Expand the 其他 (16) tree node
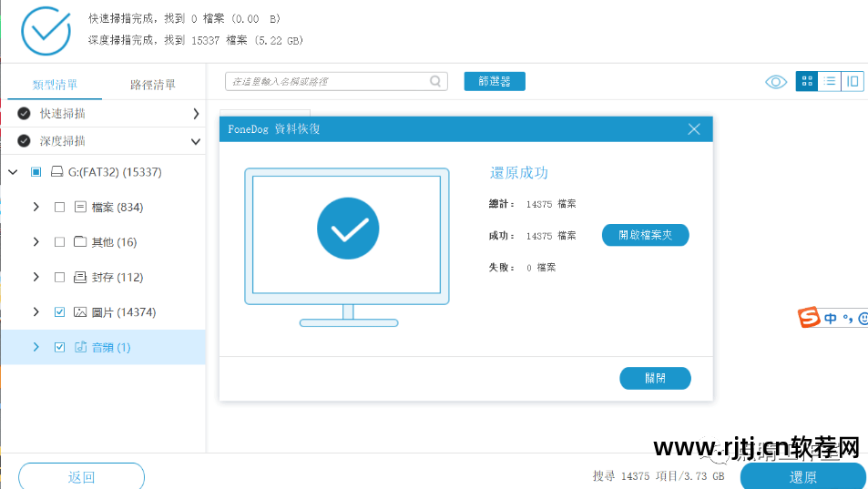868x489 pixels. point(36,241)
